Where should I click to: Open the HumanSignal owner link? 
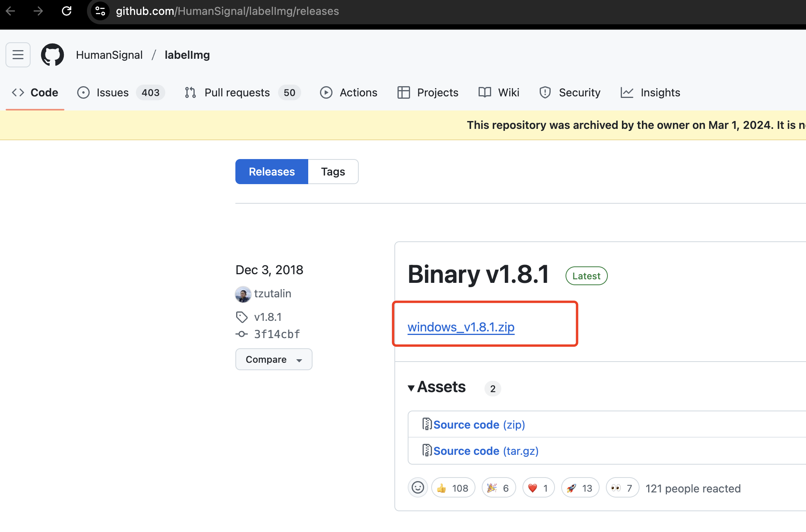click(x=109, y=55)
